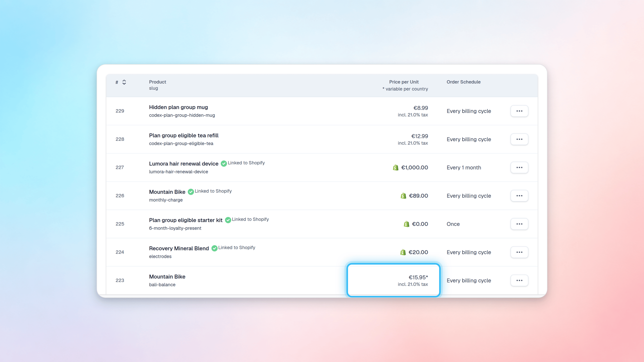Click slug codex-plan-group-hidden-mug
Image resolution: width=644 pixels, height=362 pixels.
click(x=182, y=115)
